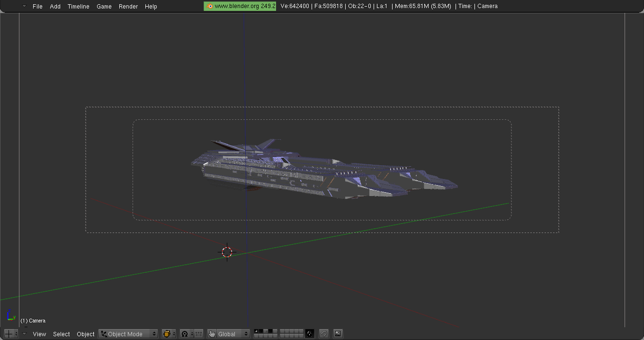Click the axis orientation gizmo icon
Image resolution: width=644 pixels, height=340 pixels.
point(10,316)
